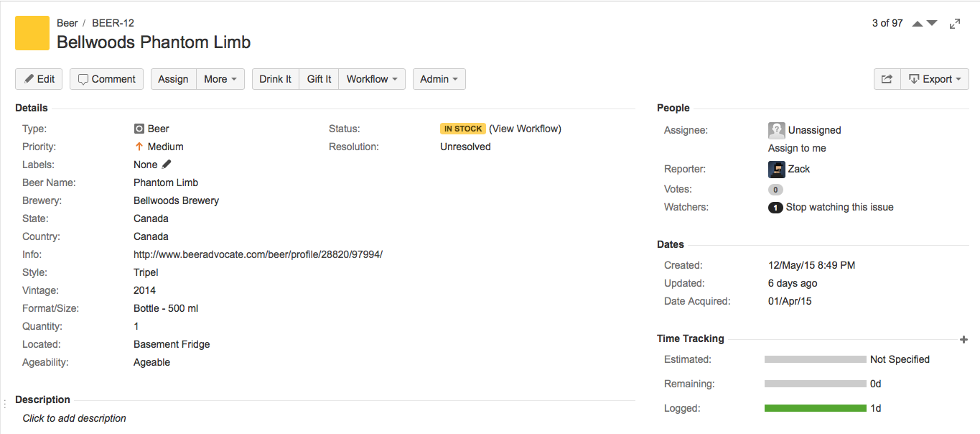Click Zack's reporter avatar
This screenshot has height=434, width=980.
(777, 169)
